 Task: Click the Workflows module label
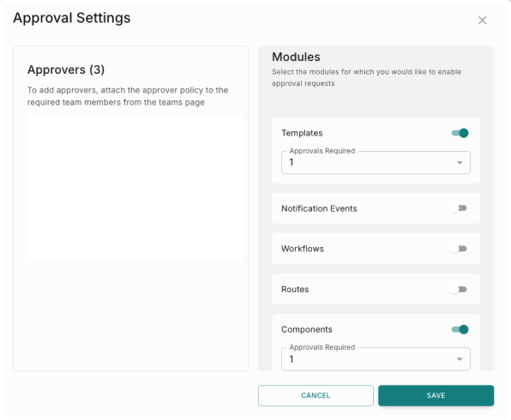click(303, 249)
